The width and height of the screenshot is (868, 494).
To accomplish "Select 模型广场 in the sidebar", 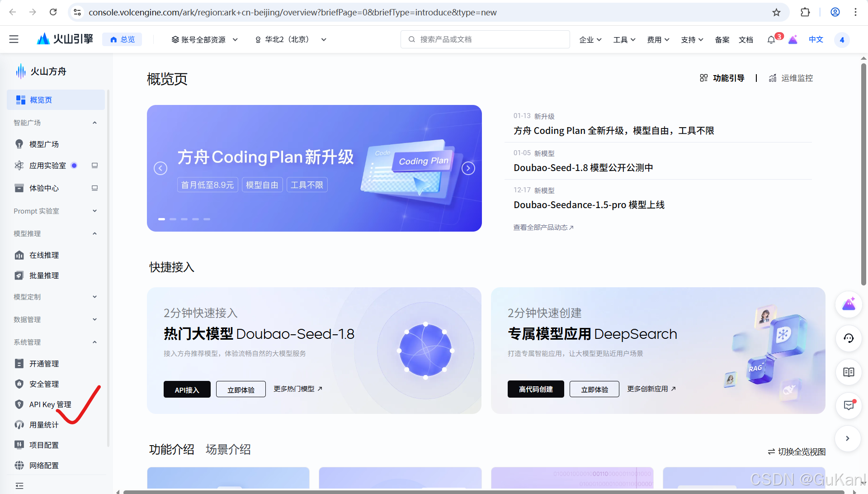I will 43,144.
